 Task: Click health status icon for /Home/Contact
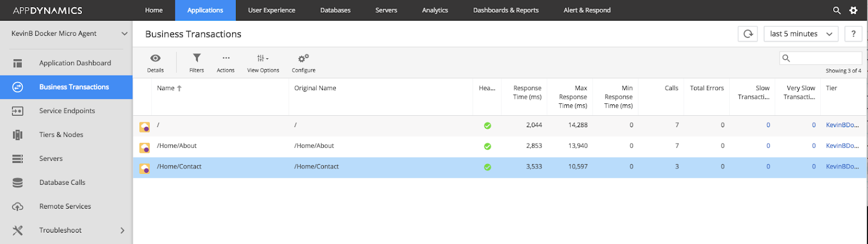tap(487, 167)
